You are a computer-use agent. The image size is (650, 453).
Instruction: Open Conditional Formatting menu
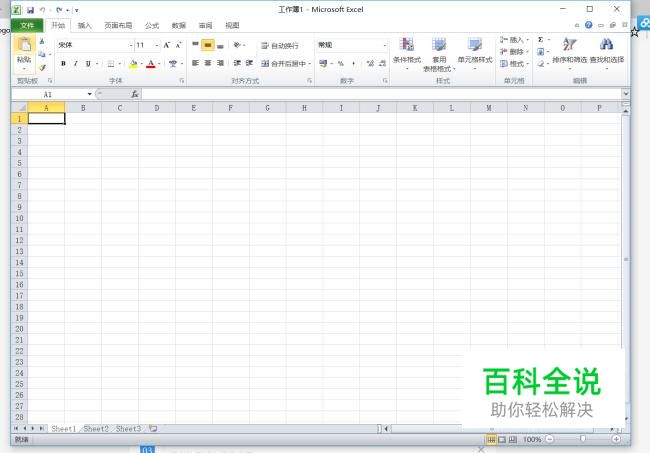click(x=407, y=54)
